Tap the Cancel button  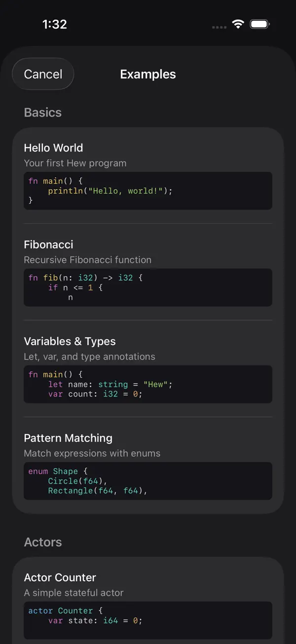click(x=43, y=74)
